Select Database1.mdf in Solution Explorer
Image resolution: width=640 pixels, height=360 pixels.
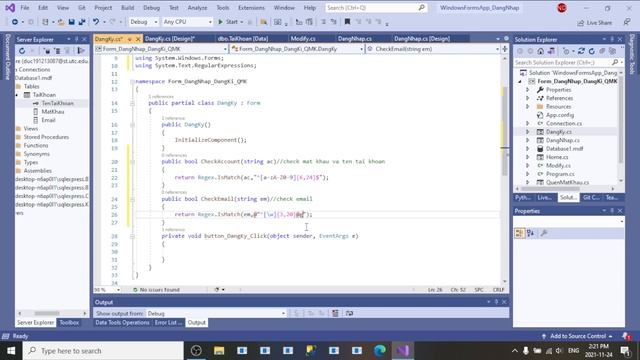[564, 149]
